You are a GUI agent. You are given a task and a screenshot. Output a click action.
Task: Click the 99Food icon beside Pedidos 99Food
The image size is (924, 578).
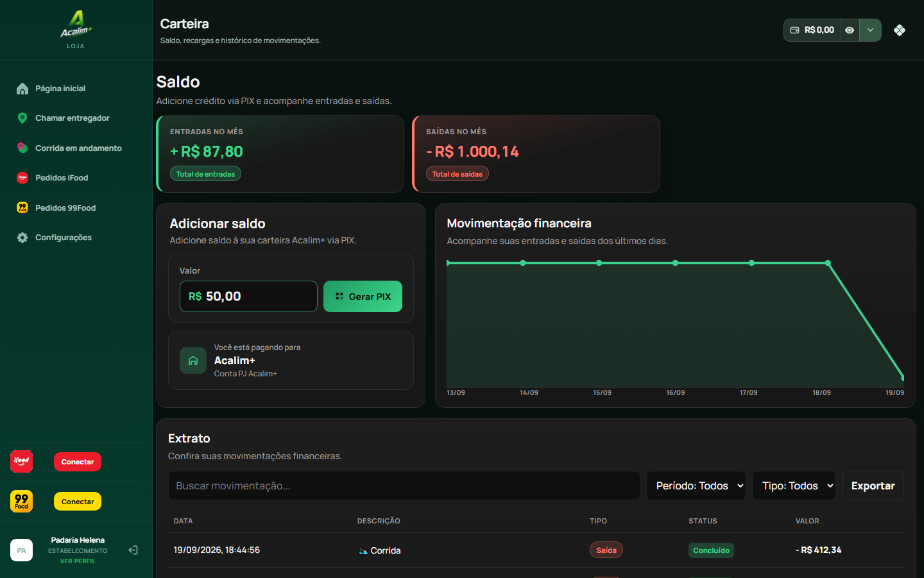[x=22, y=207]
